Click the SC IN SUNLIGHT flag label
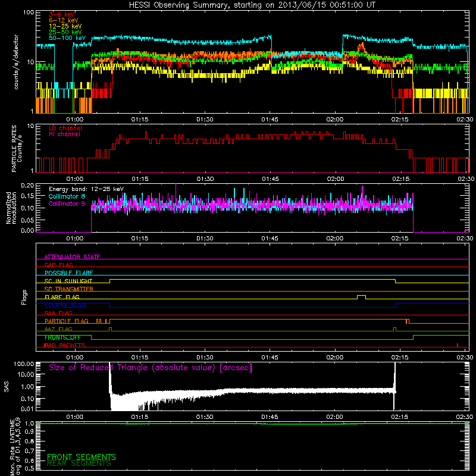 click(68, 281)
